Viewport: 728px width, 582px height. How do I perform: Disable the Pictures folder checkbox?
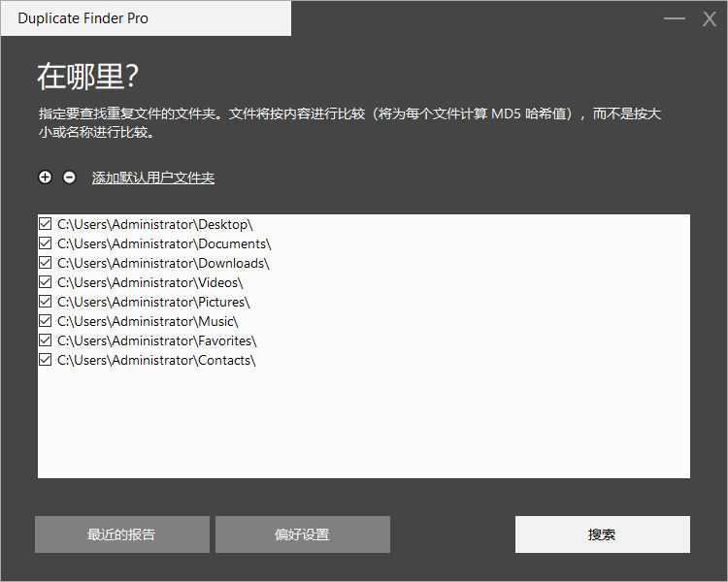[x=45, y=302]
